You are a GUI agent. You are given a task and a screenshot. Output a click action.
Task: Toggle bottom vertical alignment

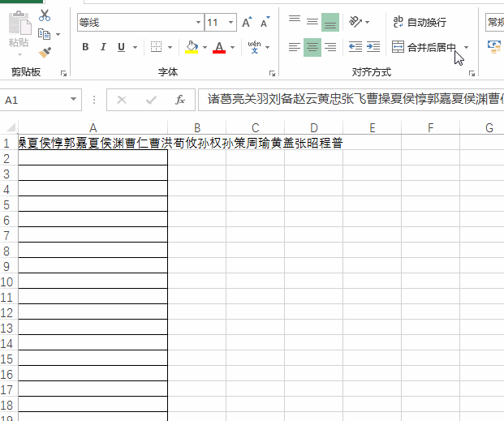(x=330, y=22)
